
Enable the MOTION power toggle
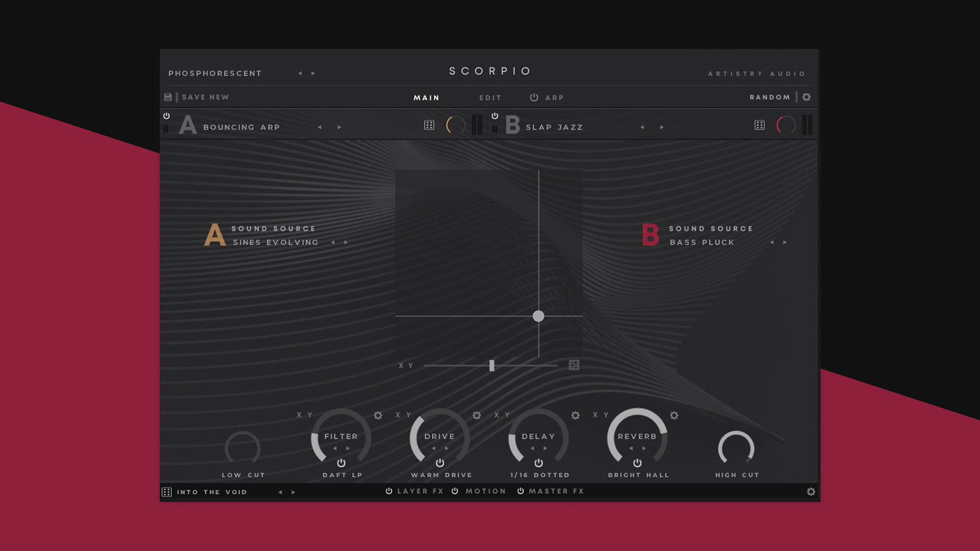(x=455, y=491)
